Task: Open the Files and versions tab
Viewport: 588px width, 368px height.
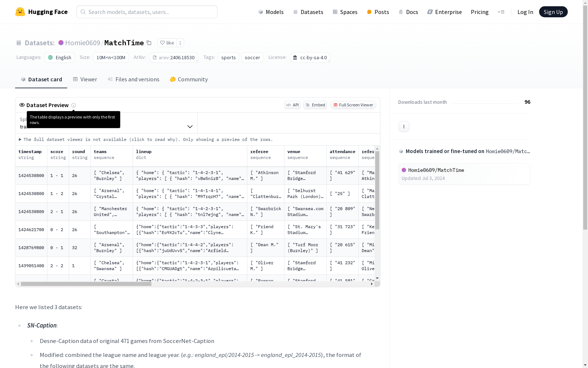Action: point(133,79)
